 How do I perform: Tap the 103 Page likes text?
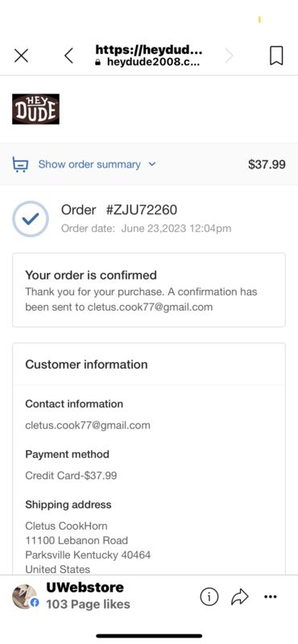coord(88,605)
